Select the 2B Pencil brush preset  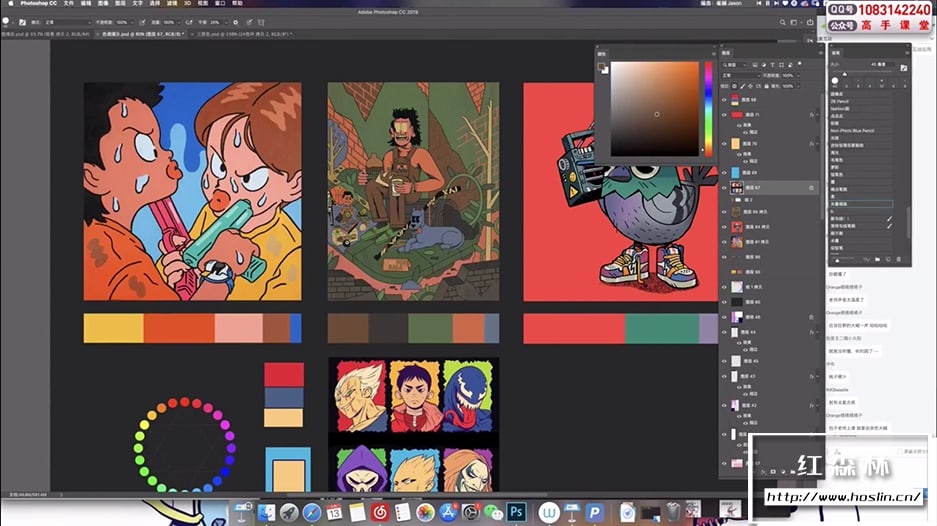coord(840,102)
